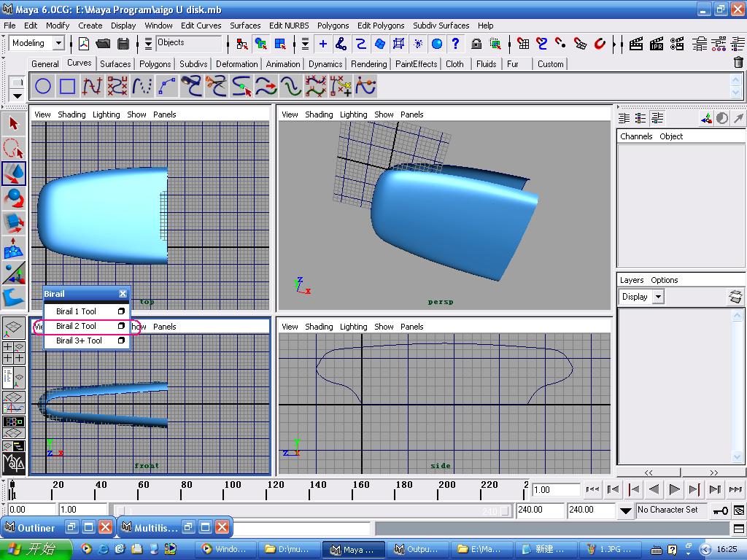
Task: Open the Edit NURBS menu
Action: coord(289,26)
